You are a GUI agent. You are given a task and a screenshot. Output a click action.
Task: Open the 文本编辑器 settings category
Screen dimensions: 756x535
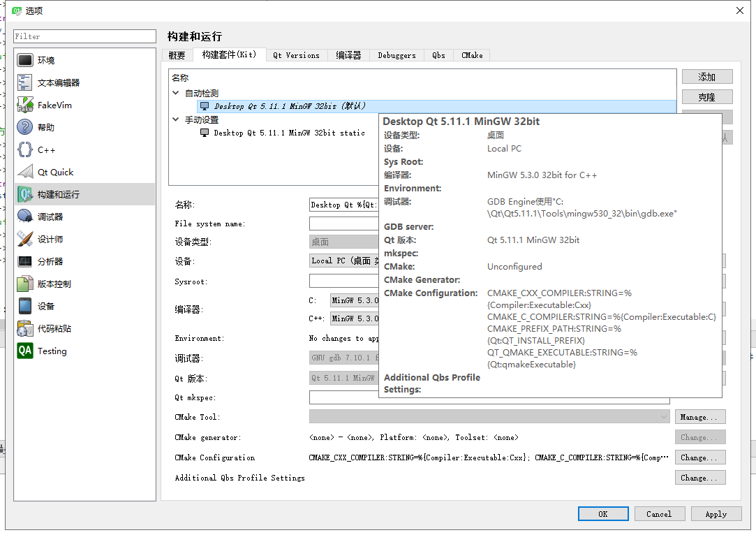(x=84, y=82)
